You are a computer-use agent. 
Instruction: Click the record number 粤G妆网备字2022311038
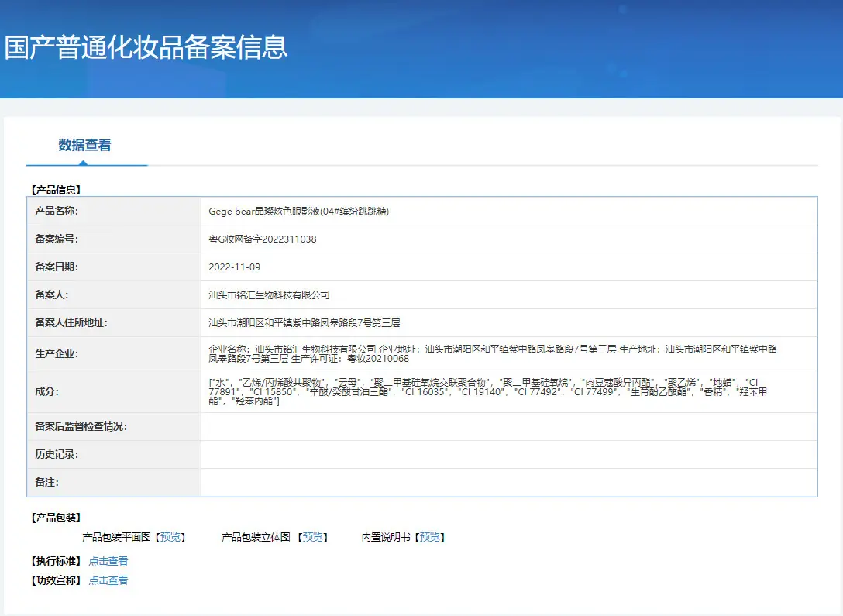(x=263, y=239)
